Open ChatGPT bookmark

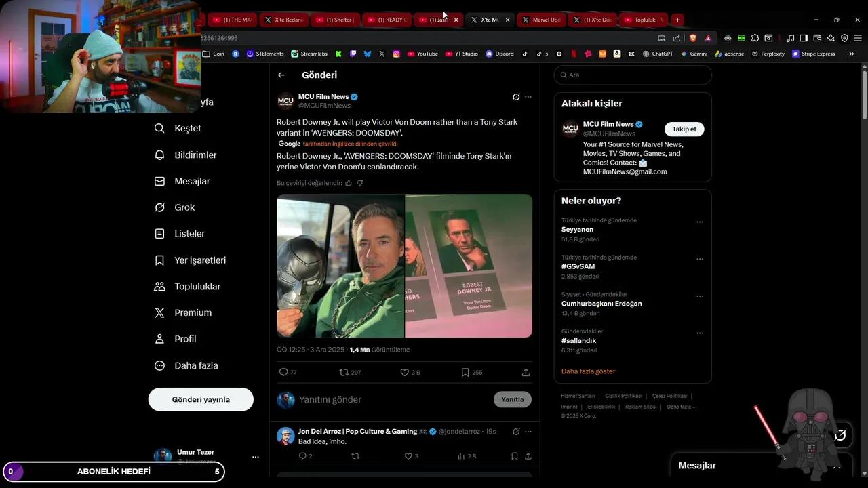pyautogui.click(x=658, y=54)
